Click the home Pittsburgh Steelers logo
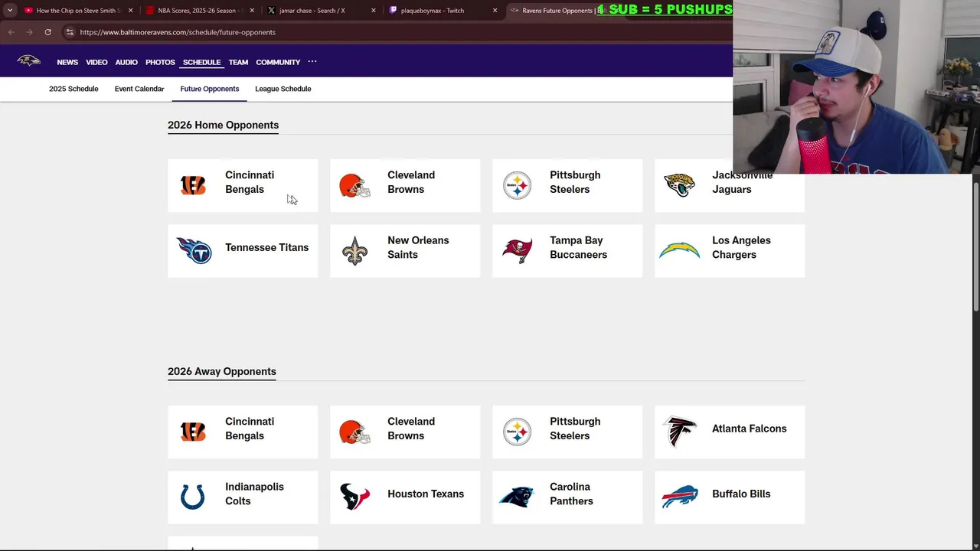Viewport: 980px width, 551px height. pyautogui.click(x=517, y=186)
